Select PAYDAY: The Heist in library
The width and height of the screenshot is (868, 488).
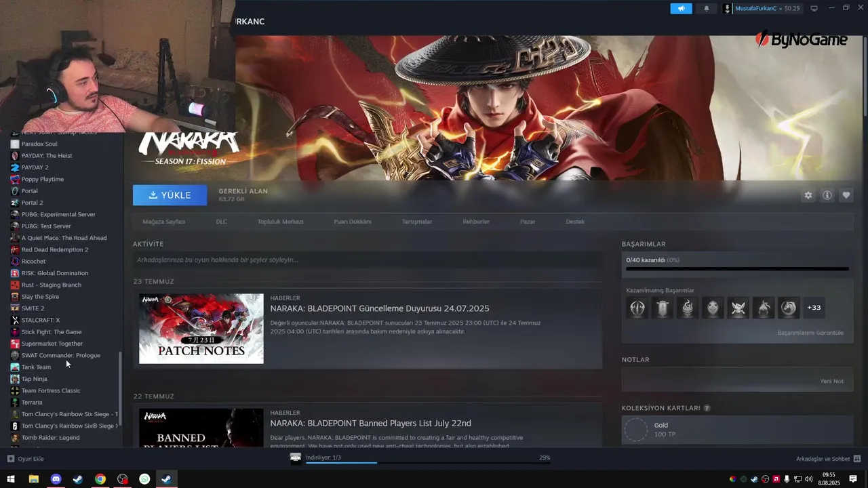(47, 156)
